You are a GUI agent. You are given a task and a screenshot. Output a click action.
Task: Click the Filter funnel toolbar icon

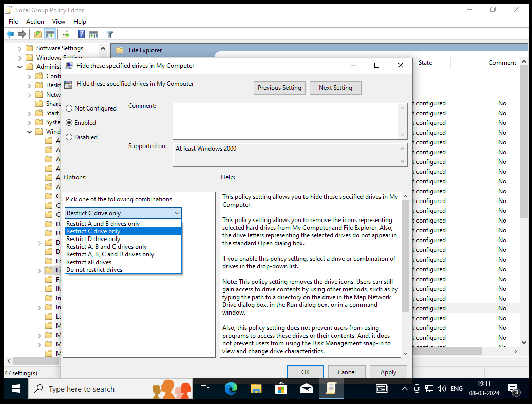109,34
